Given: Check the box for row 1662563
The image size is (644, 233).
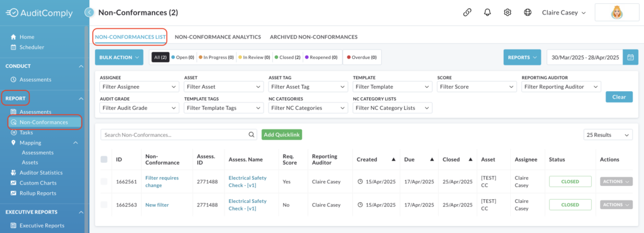Looking at the screenshot, I should 104,205.
